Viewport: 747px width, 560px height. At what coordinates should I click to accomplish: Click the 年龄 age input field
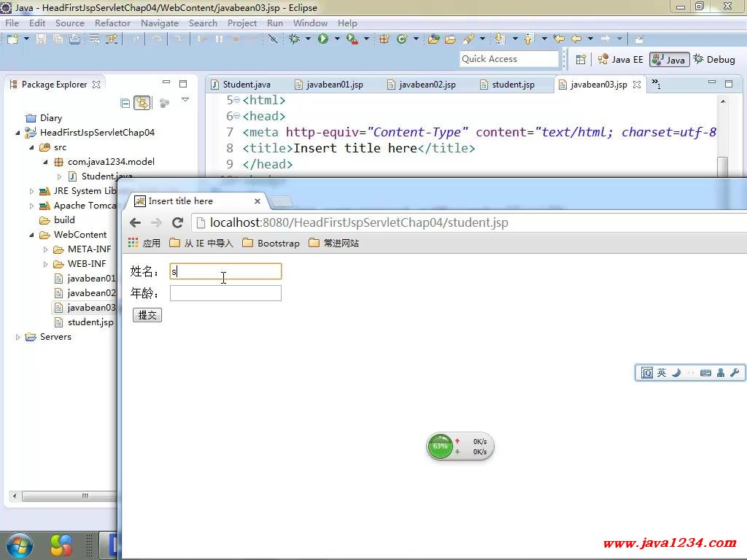225,293
